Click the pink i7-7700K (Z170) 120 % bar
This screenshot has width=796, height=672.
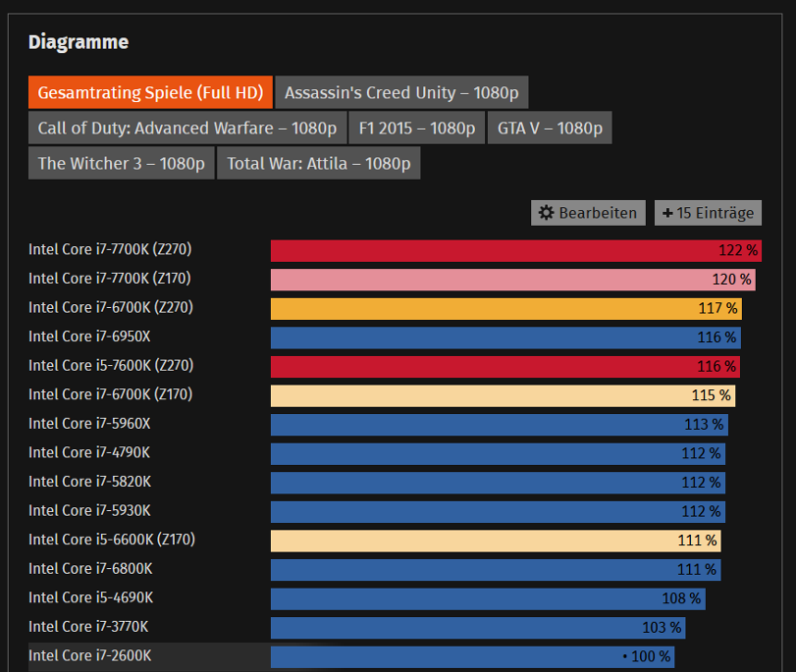(513, 280)
